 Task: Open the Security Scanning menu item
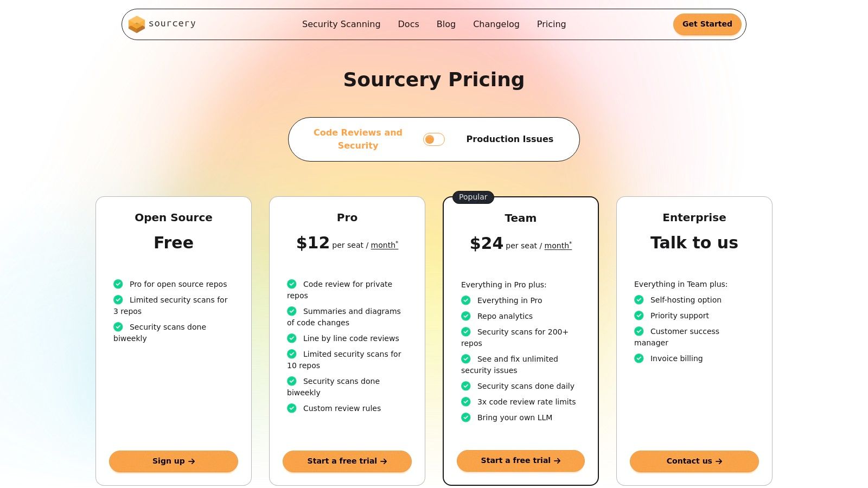(341, 24)
